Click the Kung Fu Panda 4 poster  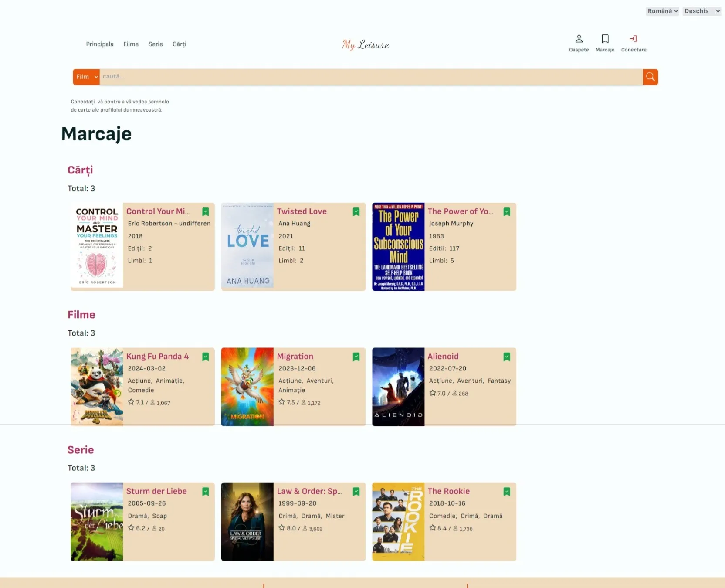click(97, 387)
